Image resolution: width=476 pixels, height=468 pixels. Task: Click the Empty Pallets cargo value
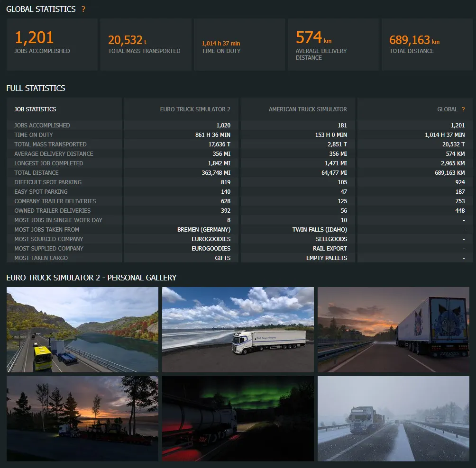point(326,258)
